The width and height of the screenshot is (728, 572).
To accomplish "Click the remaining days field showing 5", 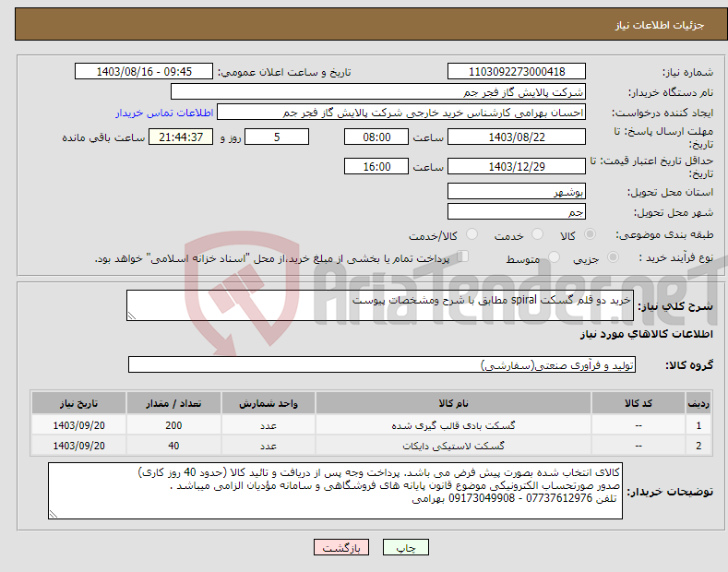I will point(277,137).
